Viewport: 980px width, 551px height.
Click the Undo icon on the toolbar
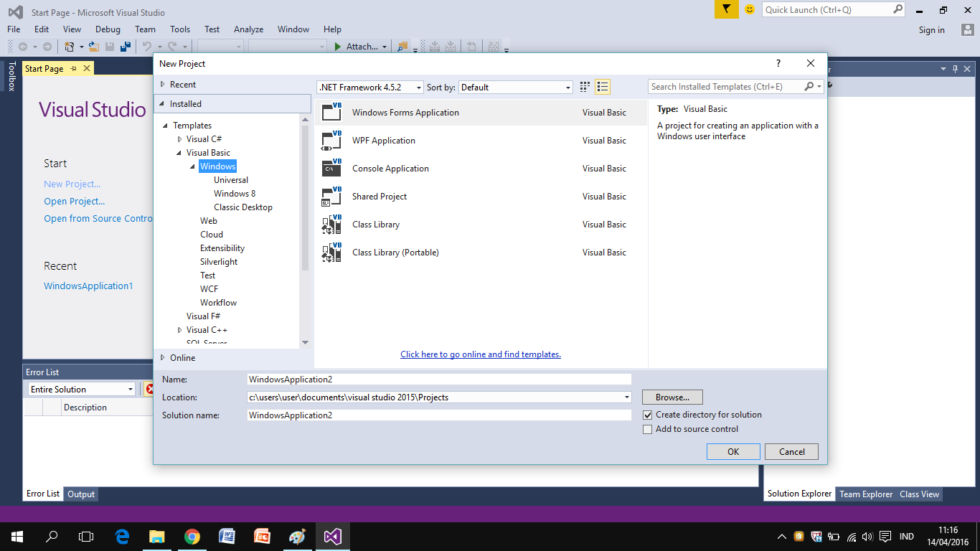(147, 46)
